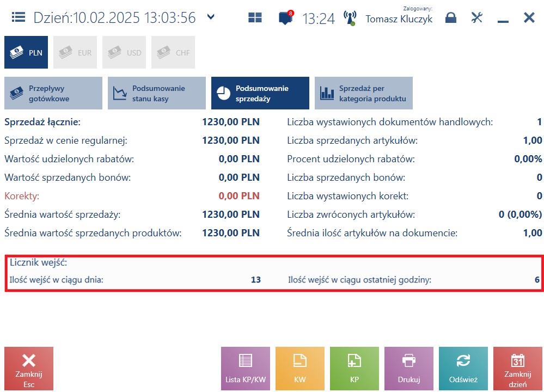544x392 pixels.
Task: Switch to Przepływy gotówkowe tab
Action: [53, 93]
